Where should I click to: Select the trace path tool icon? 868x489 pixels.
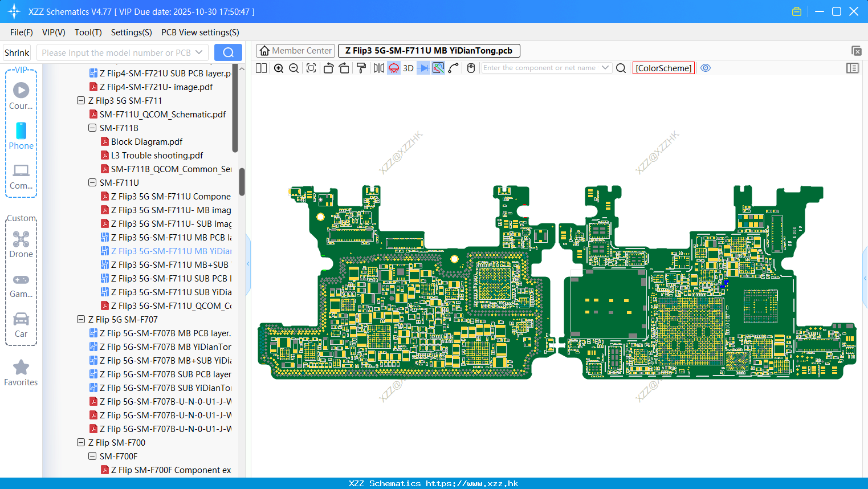tap(454, 68)
